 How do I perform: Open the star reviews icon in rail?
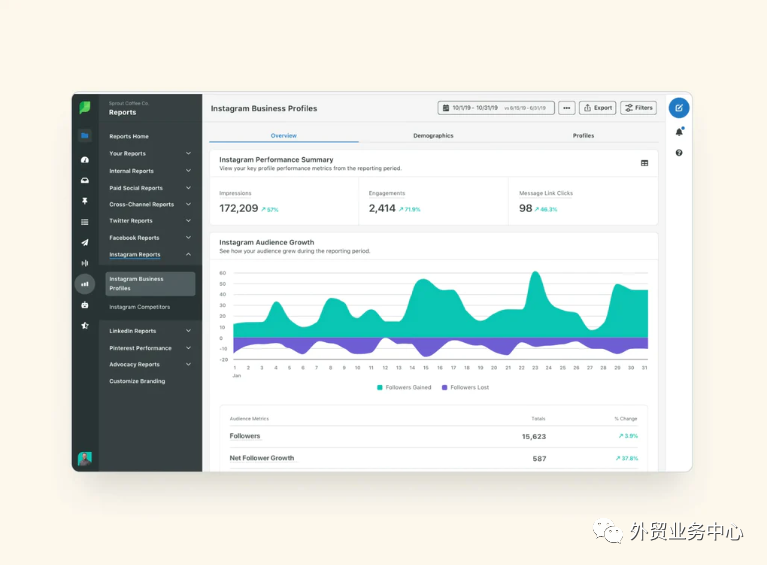coord(85,326)
